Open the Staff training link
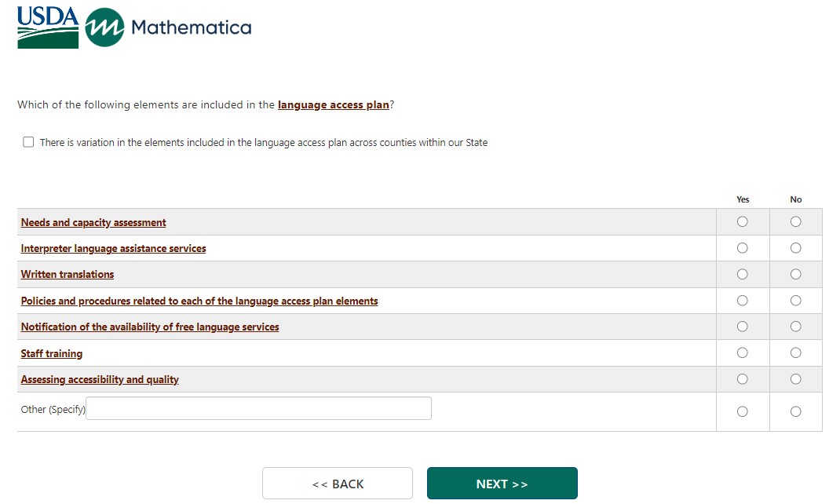 [52, 354]
